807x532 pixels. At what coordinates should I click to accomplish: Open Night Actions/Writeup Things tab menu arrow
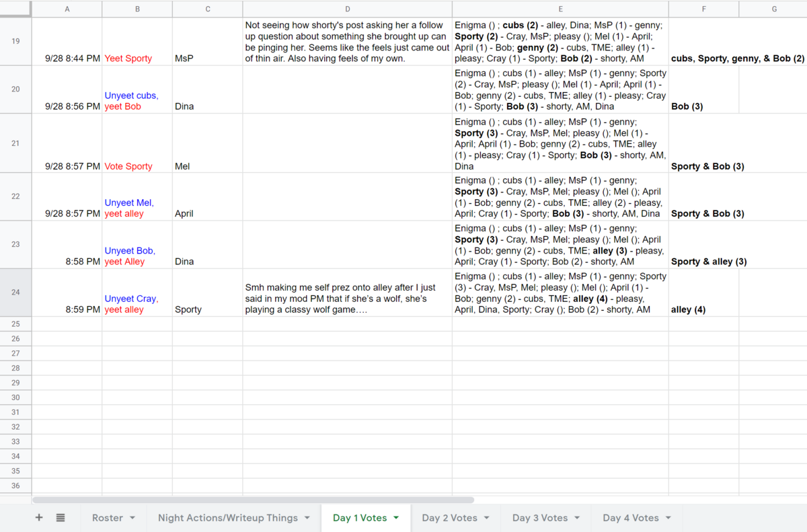307,518
